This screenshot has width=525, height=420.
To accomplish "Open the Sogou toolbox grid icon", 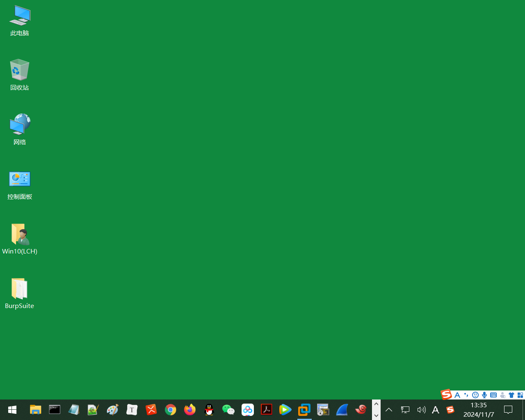I will pyautogui.click(x=520, y=395).
